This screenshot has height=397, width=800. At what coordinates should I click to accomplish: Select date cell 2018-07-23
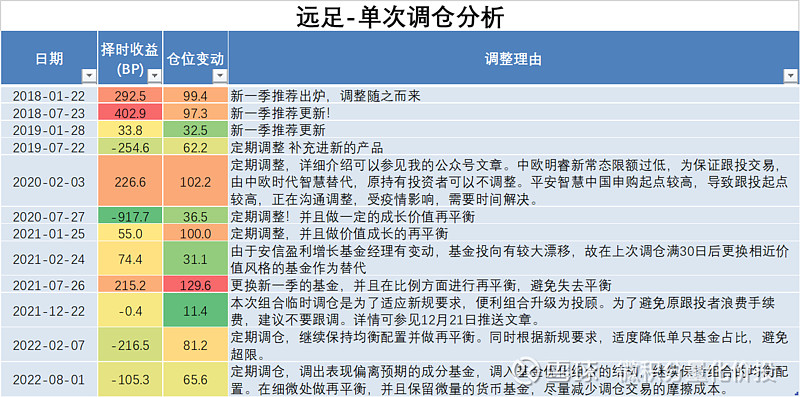[49, 112]
